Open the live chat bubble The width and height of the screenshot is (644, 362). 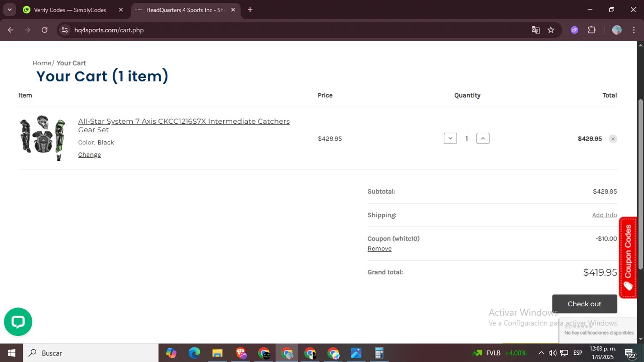pyautogui.click(x=18, y=322)
